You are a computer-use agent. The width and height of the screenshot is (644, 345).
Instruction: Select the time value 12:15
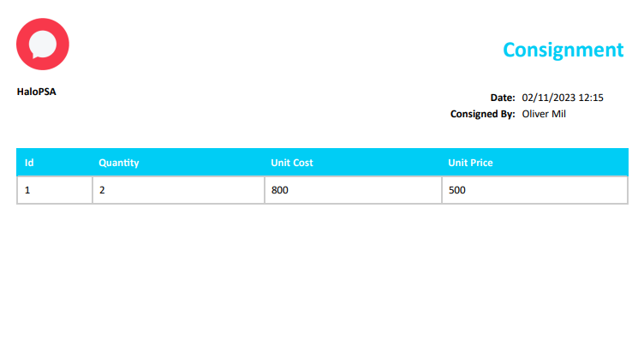(591, 98)
